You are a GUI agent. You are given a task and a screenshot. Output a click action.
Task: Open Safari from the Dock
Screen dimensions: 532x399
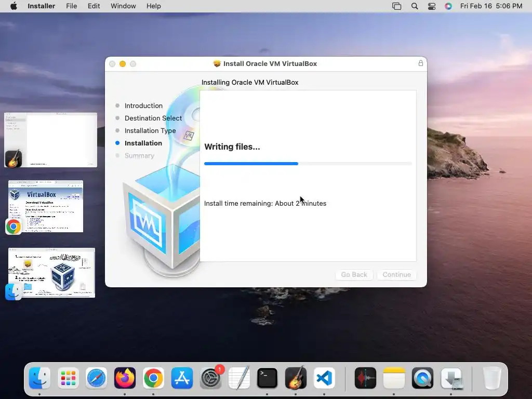(x=96, y=378)
